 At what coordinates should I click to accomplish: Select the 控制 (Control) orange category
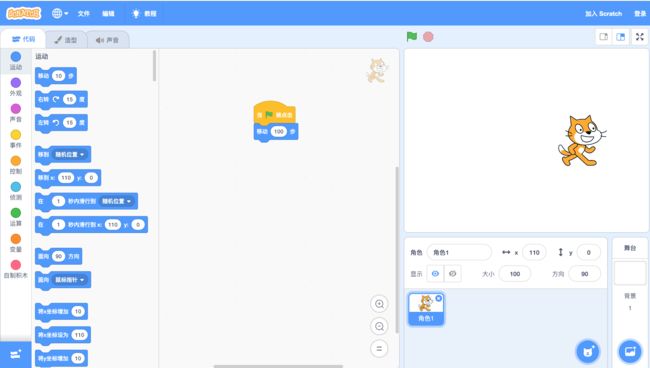tap(16, 165)
